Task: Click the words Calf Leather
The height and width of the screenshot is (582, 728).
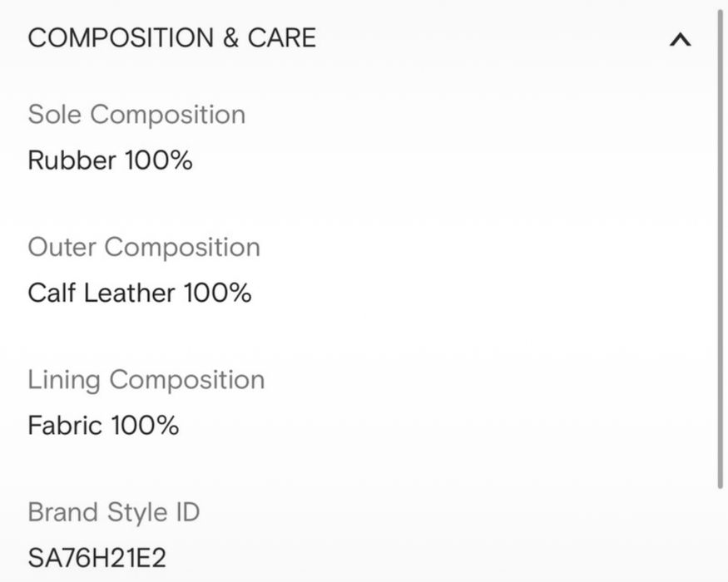Action: pyautogui.click(x=102, y=293)
